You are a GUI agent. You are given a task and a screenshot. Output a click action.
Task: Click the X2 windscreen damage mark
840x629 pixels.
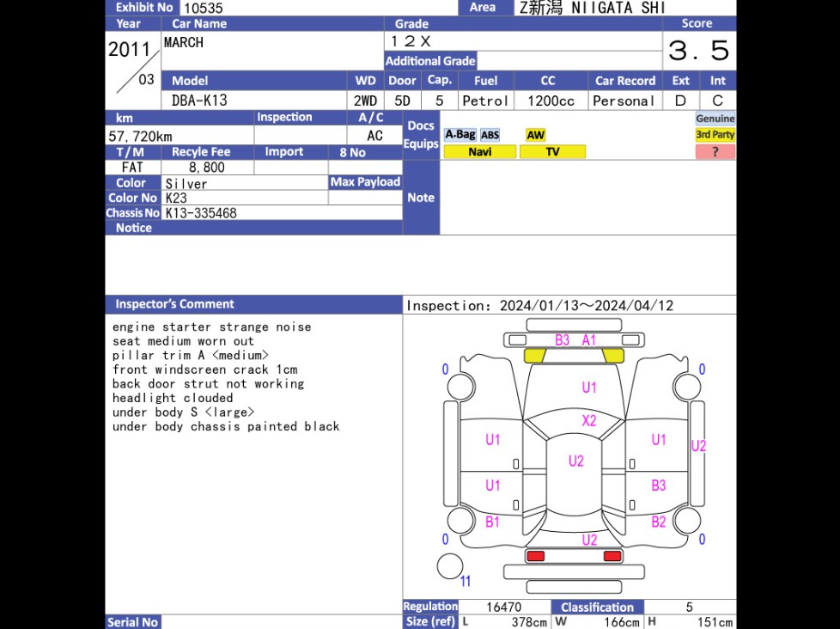point(588,420)
